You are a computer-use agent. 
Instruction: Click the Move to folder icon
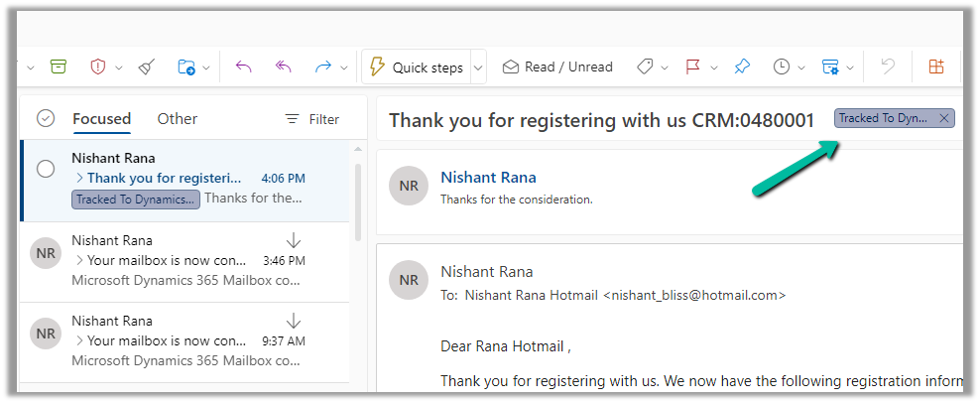pyautogui.click(x=186, y=67)
